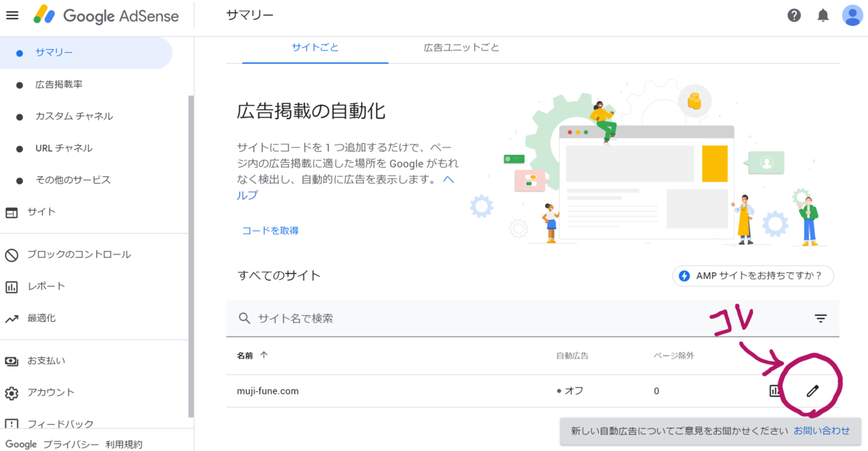Open the help question mark icon
This screenshot has height=451, width=868.
pos(794,15)
